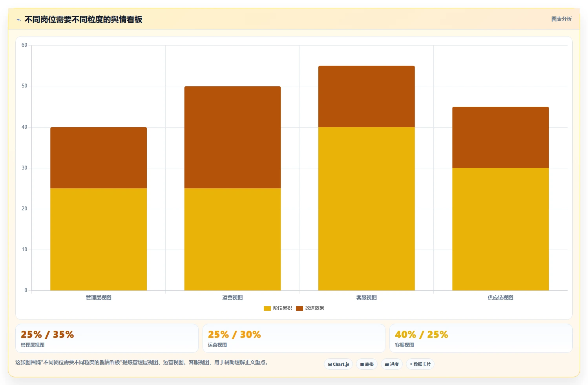Toggle the 改进效果 legend orange swatch
Image resolution: width=588 pixels, height=385 pixels.
(x=299, y=308)
